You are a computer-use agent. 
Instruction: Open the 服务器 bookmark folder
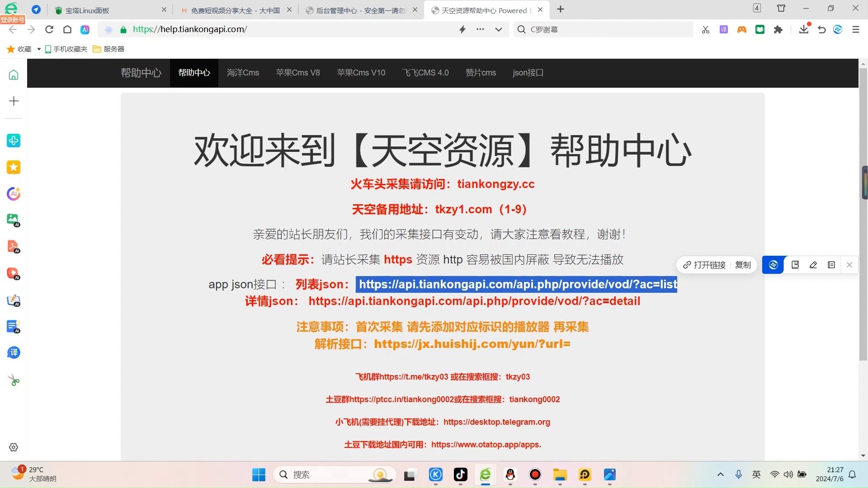click(x=108, y=49)
